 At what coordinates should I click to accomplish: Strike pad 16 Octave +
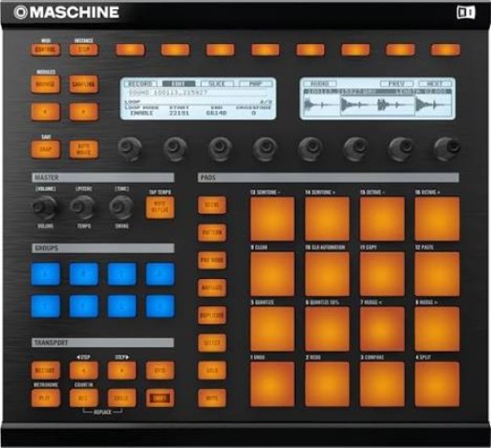(437, 218)
